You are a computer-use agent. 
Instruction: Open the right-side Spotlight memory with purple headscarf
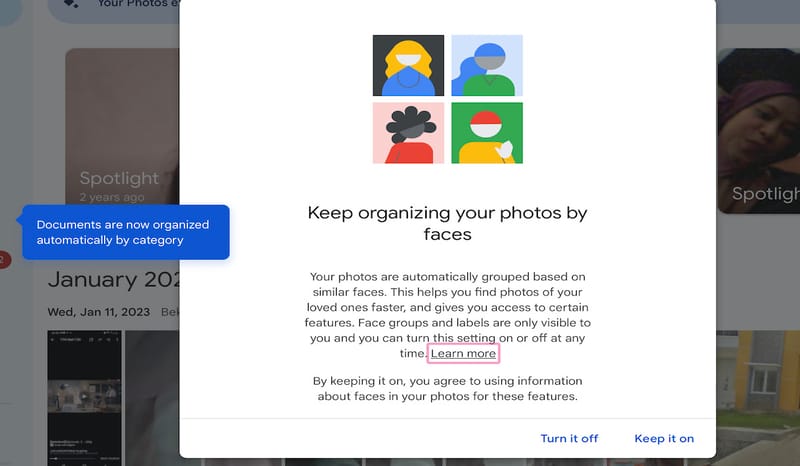coord(758,130)
